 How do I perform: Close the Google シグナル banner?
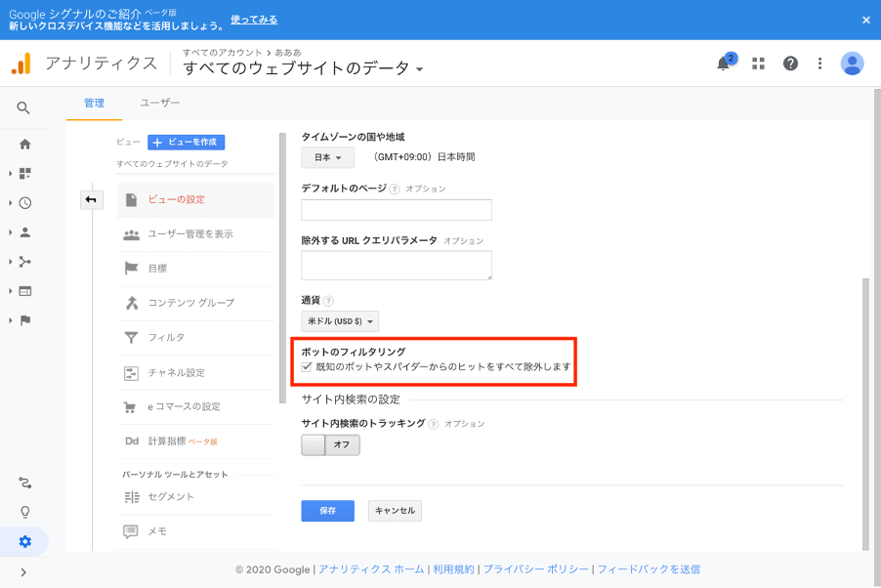coord(865,20)
